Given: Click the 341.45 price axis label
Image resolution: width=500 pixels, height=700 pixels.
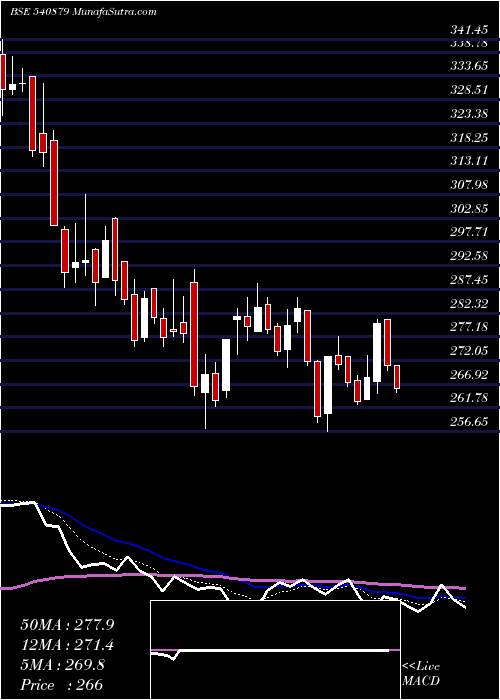Looking at the screenshot, I should point(468,31).
